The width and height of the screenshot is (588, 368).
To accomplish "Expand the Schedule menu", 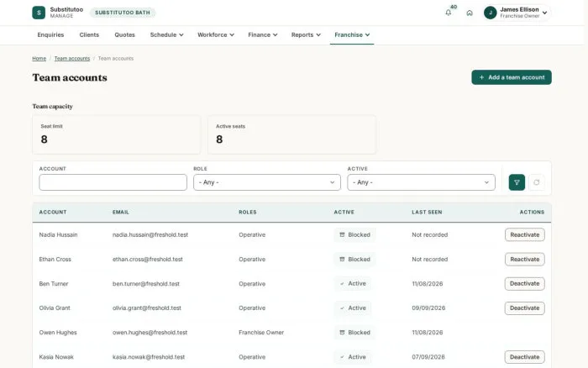I will coord(167,35).
